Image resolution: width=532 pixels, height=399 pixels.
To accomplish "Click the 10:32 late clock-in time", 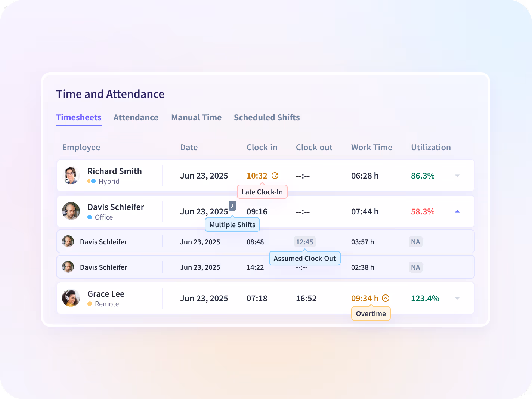I will click(257, 176).
